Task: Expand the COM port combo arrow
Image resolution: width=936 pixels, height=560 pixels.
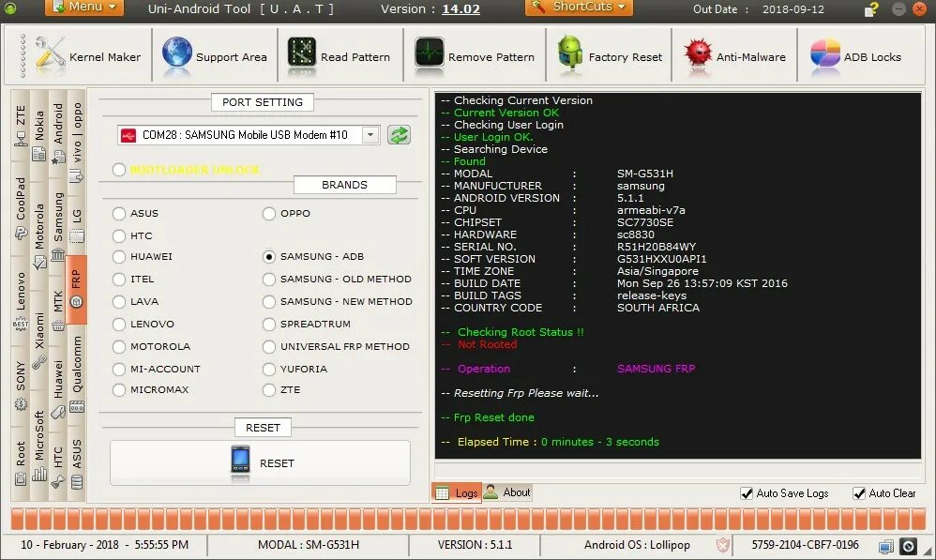Action: pyautogui.click(x=370, y=135)
